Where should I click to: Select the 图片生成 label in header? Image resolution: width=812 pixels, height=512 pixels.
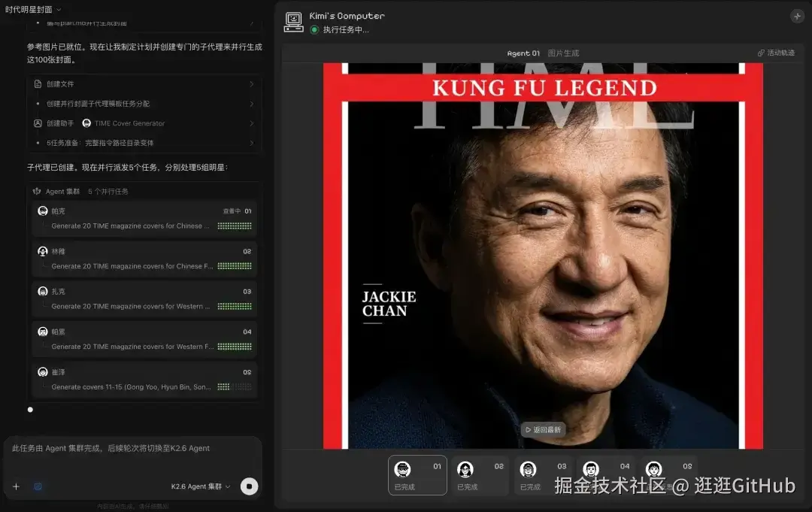pyautogui.click(x=563, y=53)
